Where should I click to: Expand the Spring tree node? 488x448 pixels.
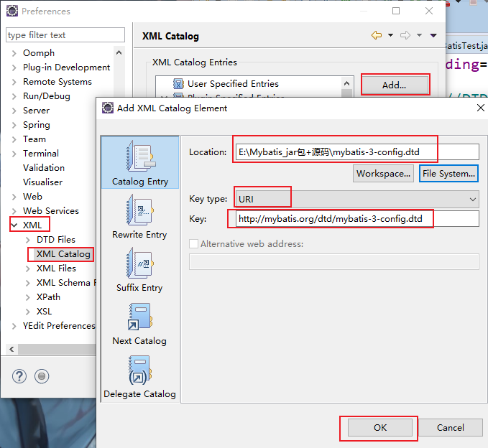coord(14,125)
